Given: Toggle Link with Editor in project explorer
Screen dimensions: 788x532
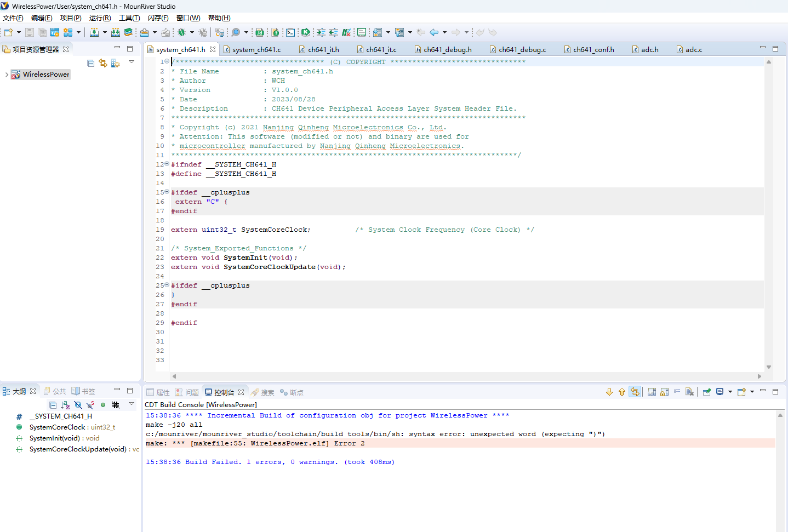Looking at the screenshot, I should click(x=103, y=63).
